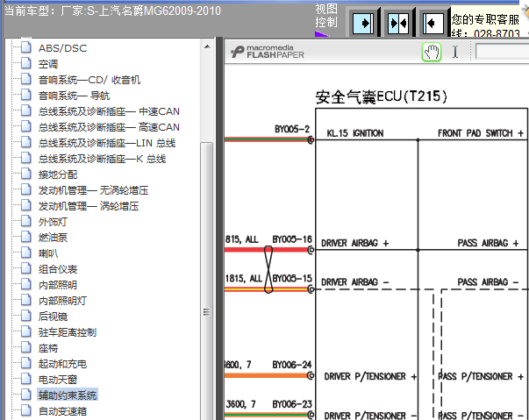Select 总线系统及诊断插座—LIN 总线
529x420 pixels.
(107, 143)
